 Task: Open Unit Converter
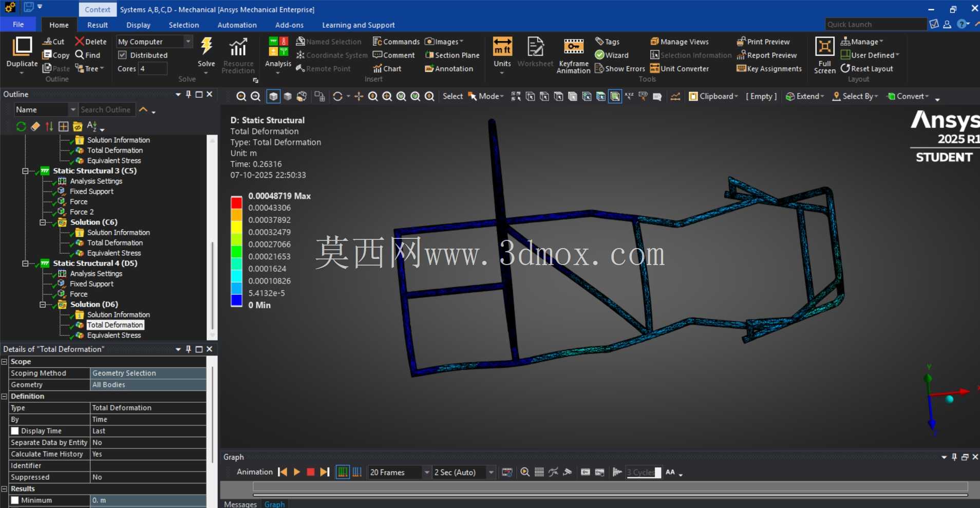tap(680, 68)
